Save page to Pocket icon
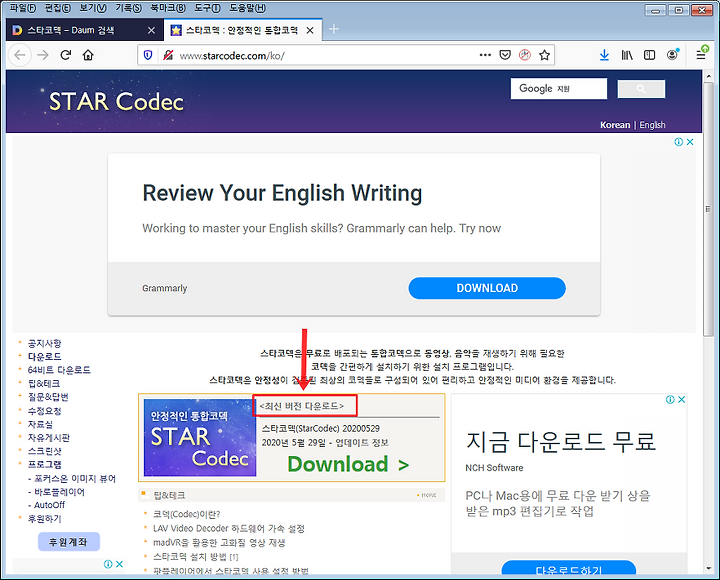This screenshot has width=720, height=580. [505, 55]
